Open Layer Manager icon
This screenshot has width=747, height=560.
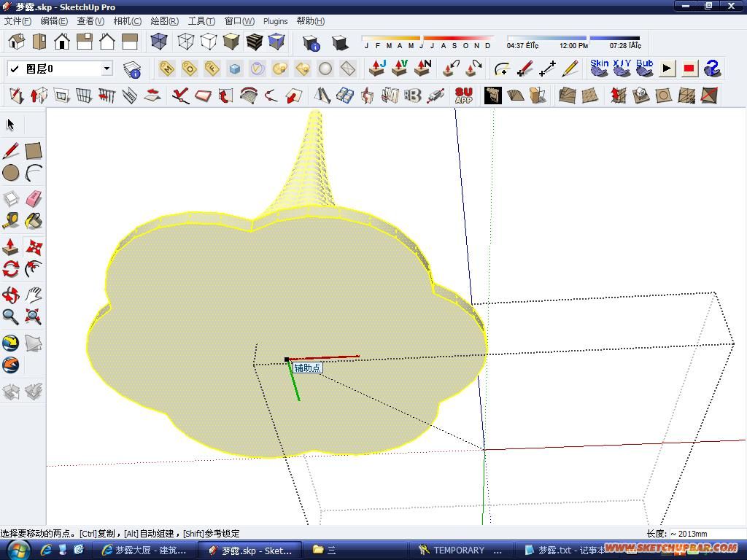click(132, 69)
